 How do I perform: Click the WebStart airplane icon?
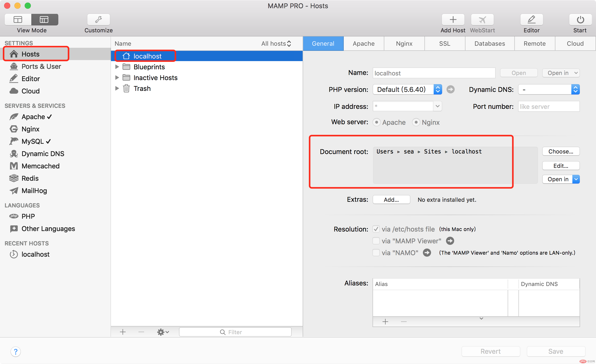coord(482,20)
